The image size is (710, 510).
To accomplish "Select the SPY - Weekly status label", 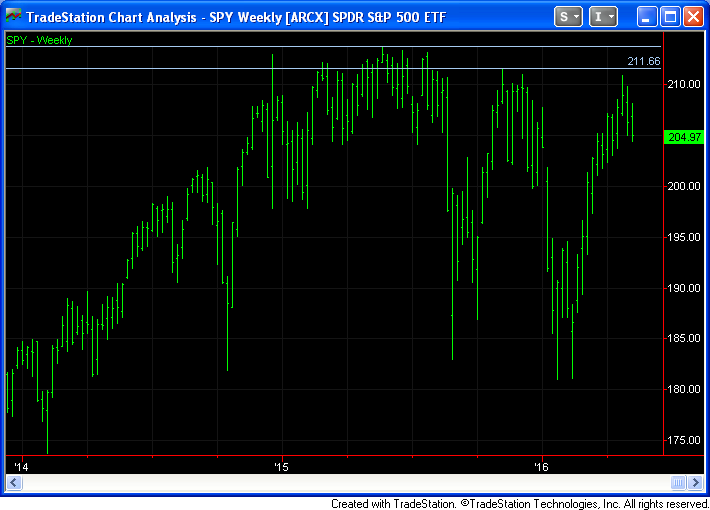I will [39, 40].
